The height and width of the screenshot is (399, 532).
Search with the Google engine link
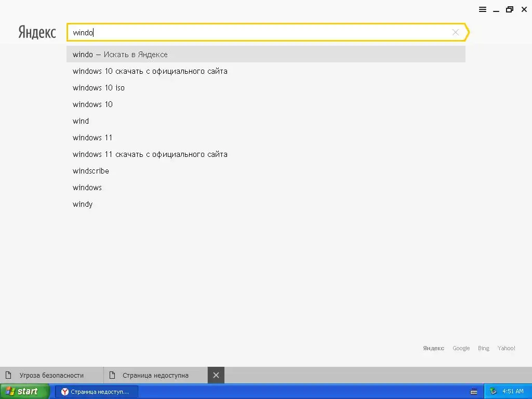tap(461, 348)
